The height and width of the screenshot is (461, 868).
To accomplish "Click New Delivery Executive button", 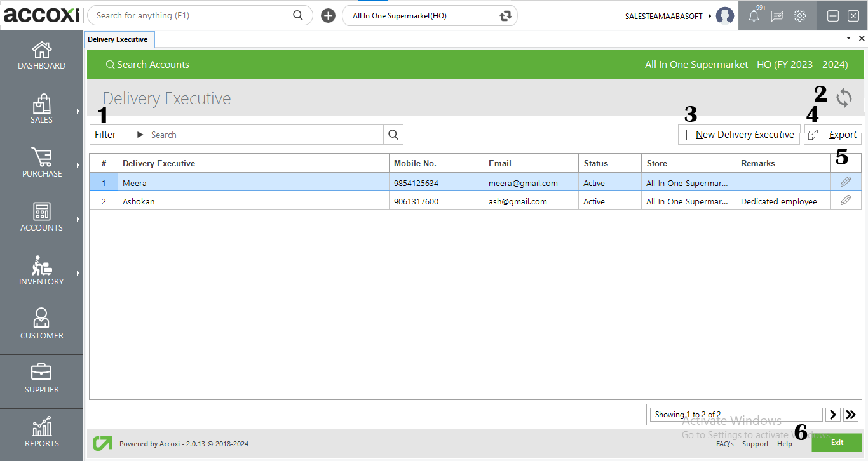I will click(x=738, y=135).
